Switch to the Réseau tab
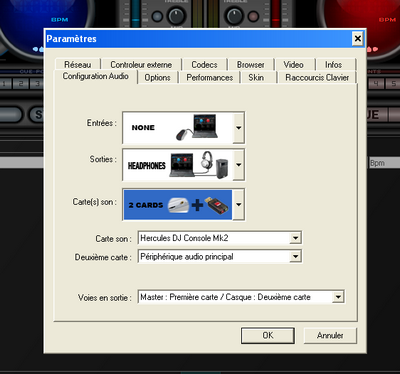This screenshot has width=400, height=374. click(x=78, y=65)
